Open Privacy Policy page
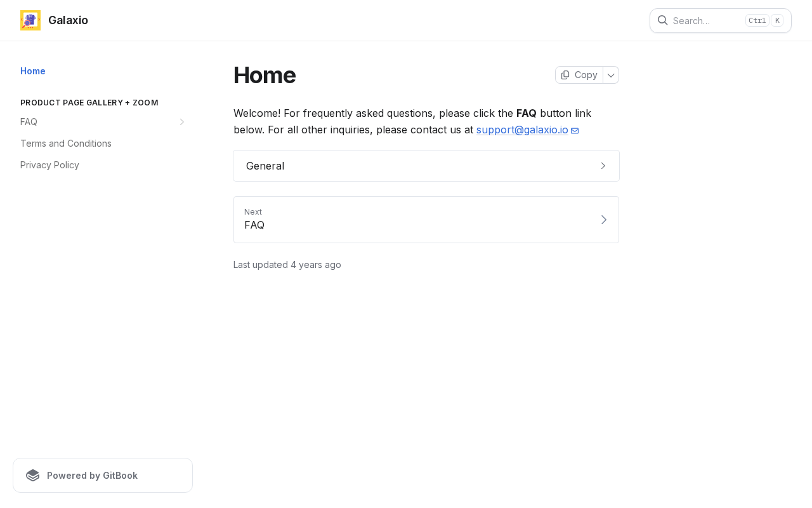The image size is (812, 508). (49, 165)
